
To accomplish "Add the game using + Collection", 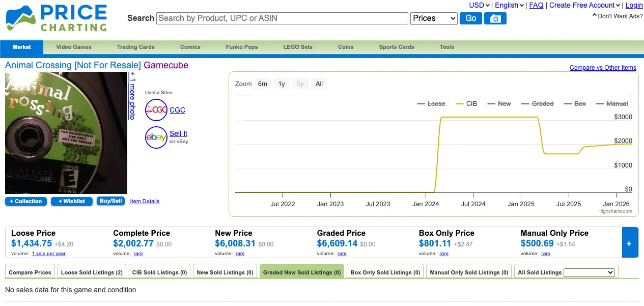I will (25, 201).
